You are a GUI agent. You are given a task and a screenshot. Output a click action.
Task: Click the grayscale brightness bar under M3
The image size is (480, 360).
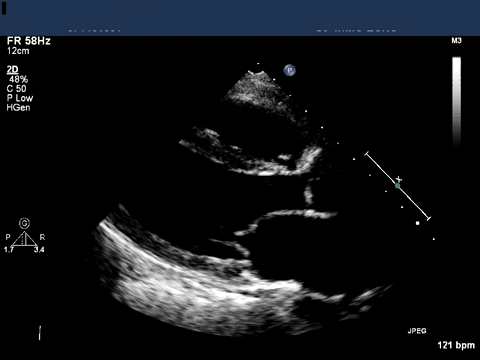click(457, 102)
